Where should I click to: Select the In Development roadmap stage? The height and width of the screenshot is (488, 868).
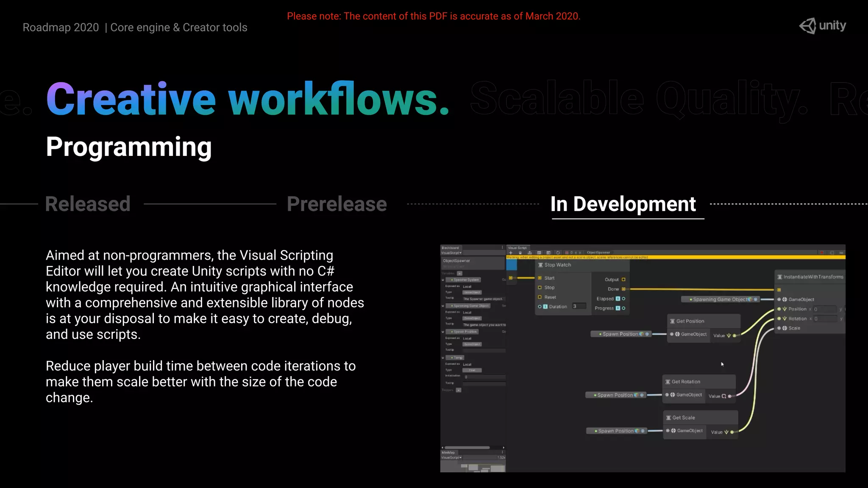623,204
